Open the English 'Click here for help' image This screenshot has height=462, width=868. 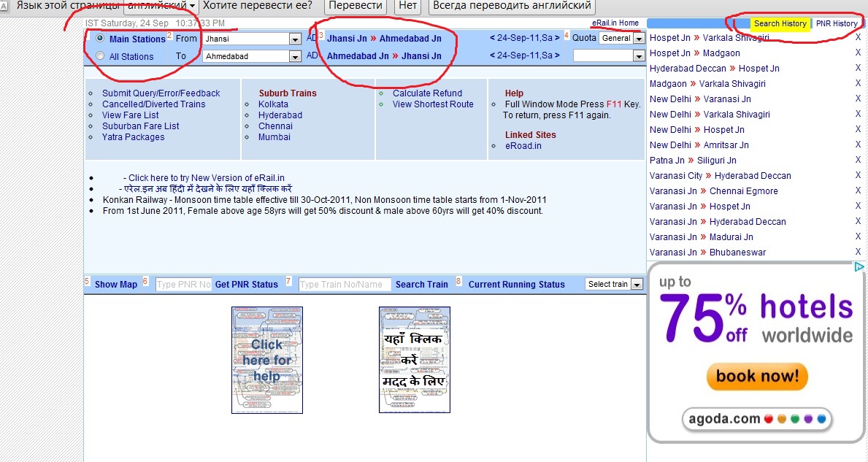click(x=266, y=360)
